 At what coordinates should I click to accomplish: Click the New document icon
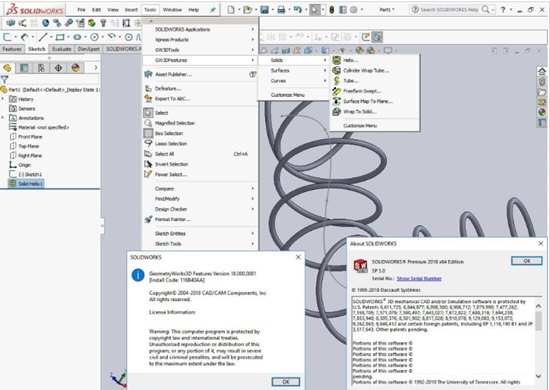coord(231,10)
